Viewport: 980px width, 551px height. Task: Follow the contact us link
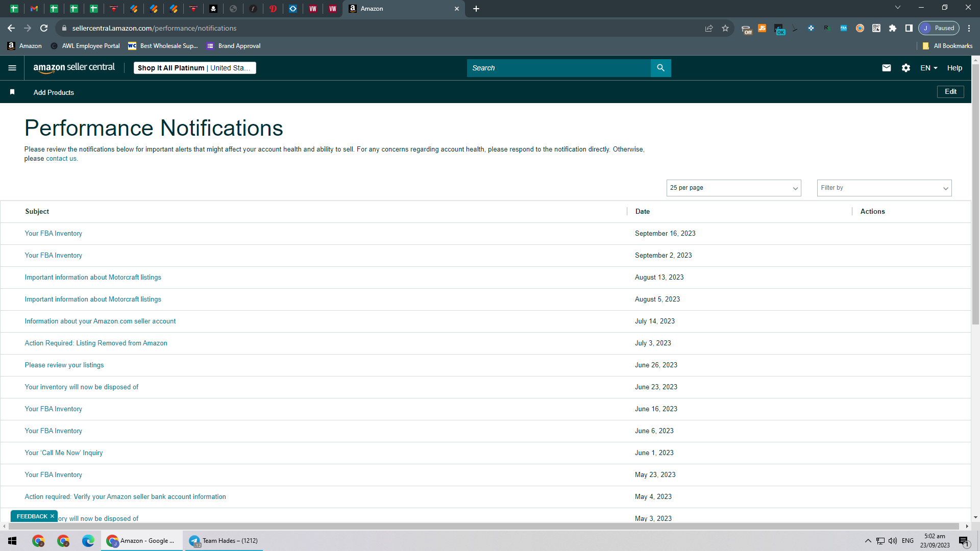(61, 159)
